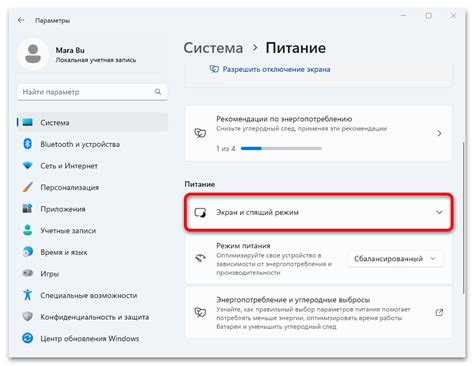Image resolution: width=474 pixels, height=366 pixels.
Task: Click the Bluetooth icon in sidebar
Action: click(28, 144)
